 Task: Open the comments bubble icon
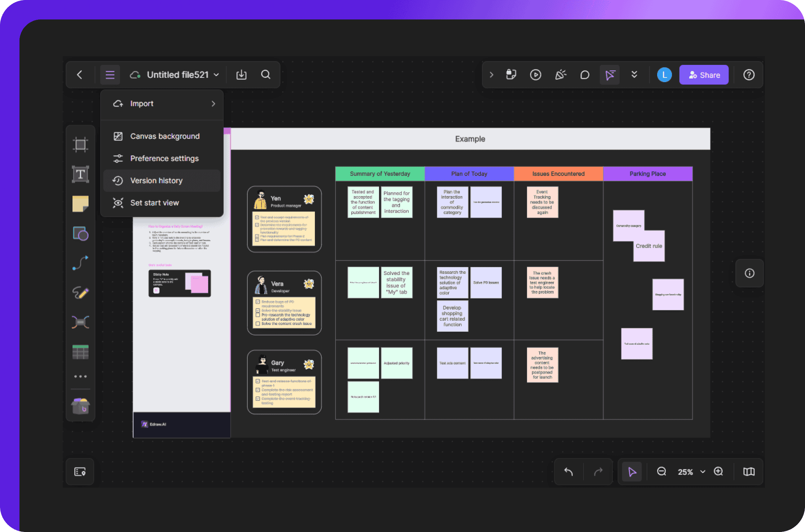click(585, 75)
